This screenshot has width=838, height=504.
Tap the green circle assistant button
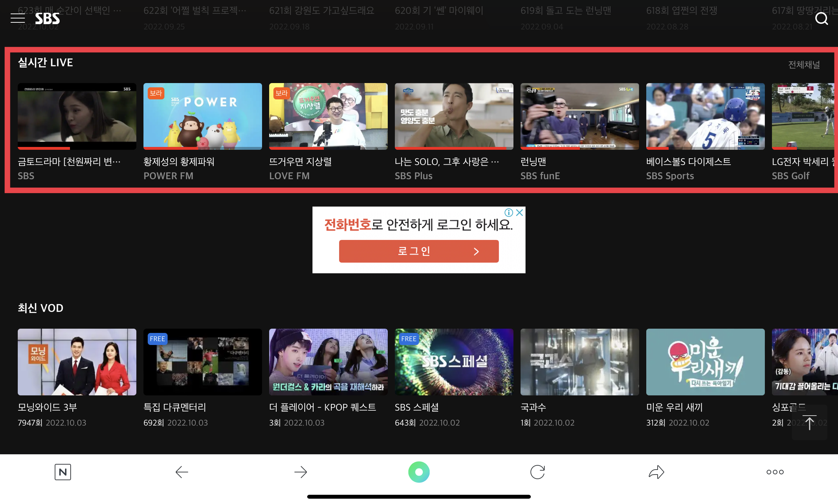pos(419,472)
